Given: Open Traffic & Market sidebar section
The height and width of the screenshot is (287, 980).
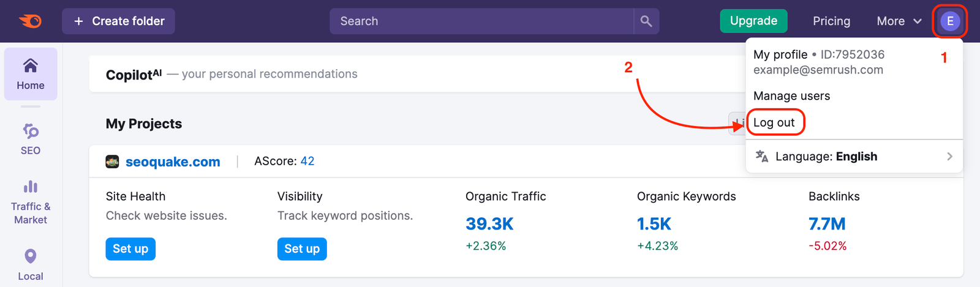Looking at the screenshot, I should point(31,203).
